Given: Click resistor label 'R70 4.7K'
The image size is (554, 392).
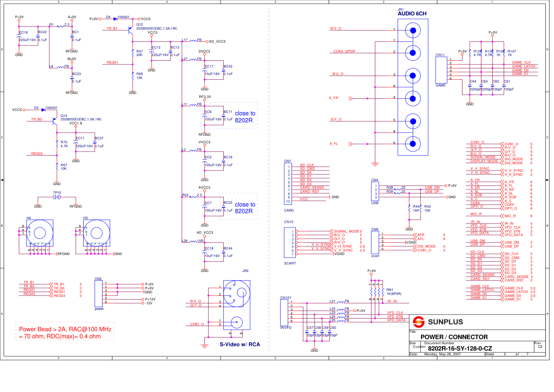Looking at the screenshot, I should pyautogui.click(x=64, y=144).
